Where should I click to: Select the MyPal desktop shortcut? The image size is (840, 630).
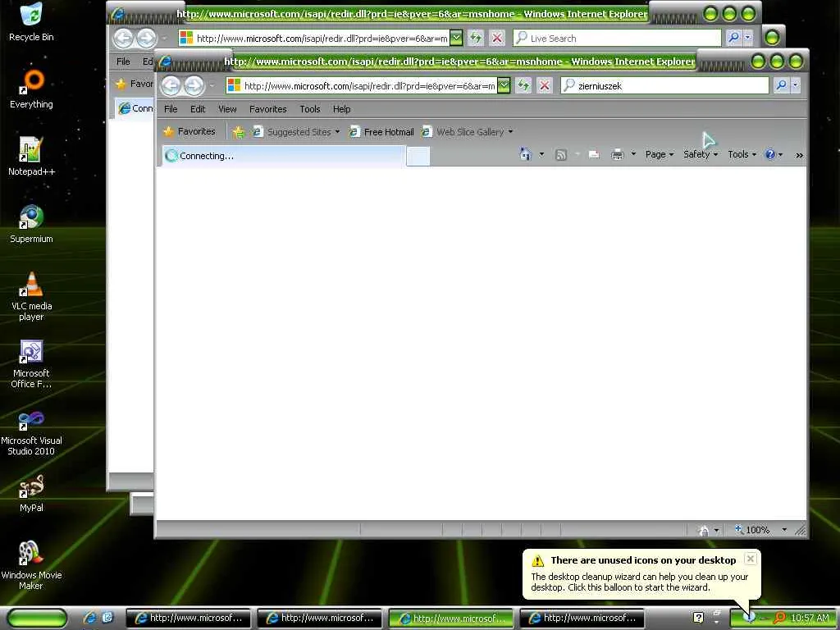[x=31, y=493]
